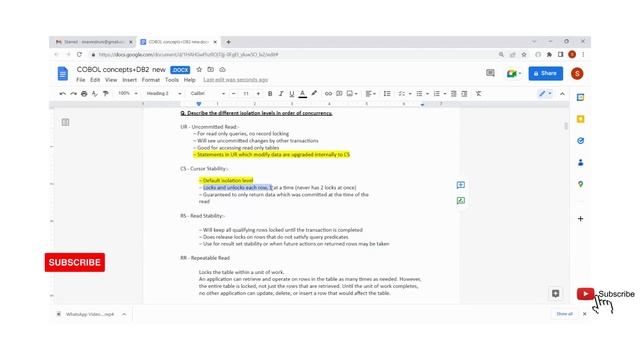
Task: Hide the menus with the up chevron
Action: tap(562, 94)
